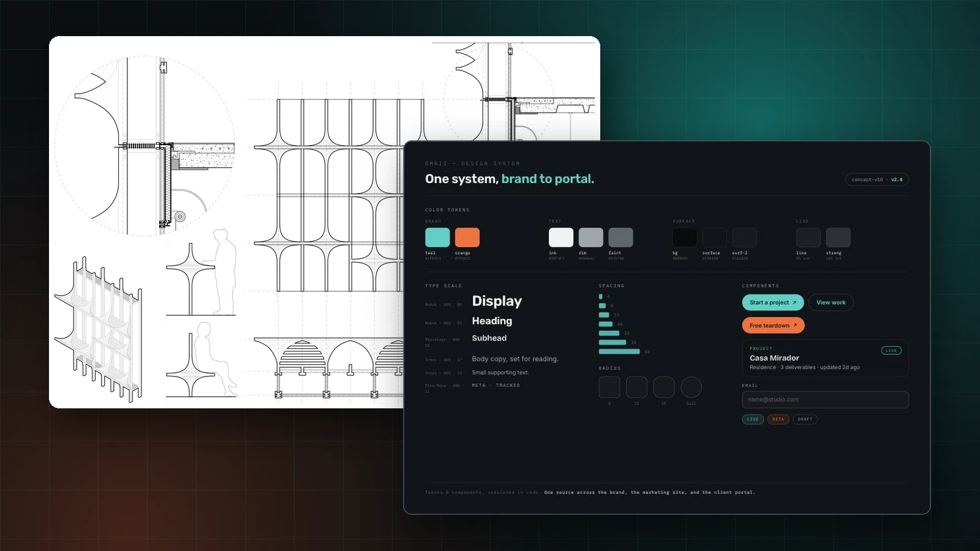Click the 'META · TRACKED' sample text
Viewport: 980px width, 551px height.
point(496,385)
